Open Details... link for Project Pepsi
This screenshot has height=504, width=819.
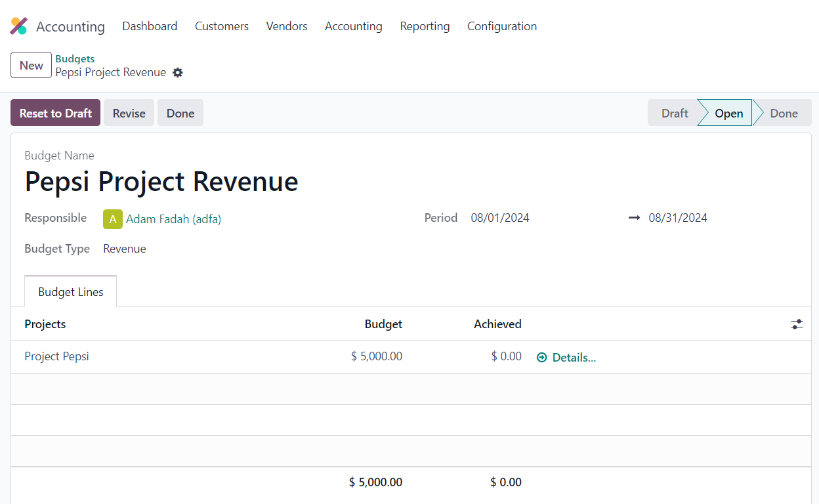pyautogui.click(x=574, y=358)
